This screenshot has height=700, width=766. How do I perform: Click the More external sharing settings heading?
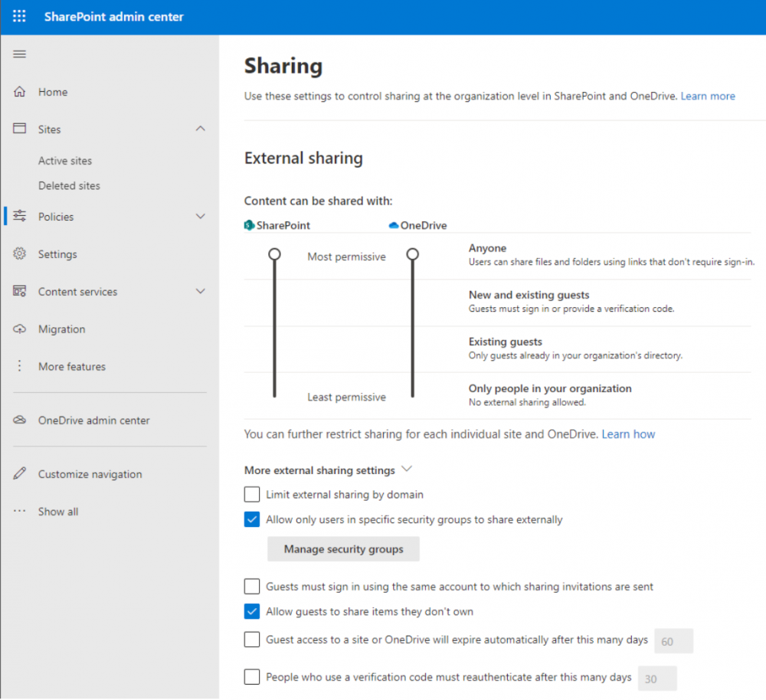[x=319, y=470]
